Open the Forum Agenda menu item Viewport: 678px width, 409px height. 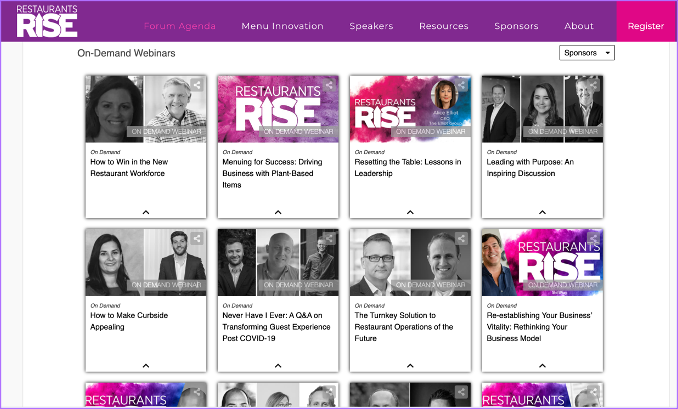point(179,26)
